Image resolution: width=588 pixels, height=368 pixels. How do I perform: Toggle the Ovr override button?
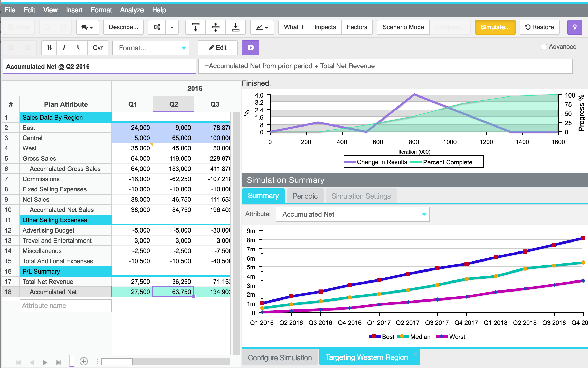pos(98,48)
